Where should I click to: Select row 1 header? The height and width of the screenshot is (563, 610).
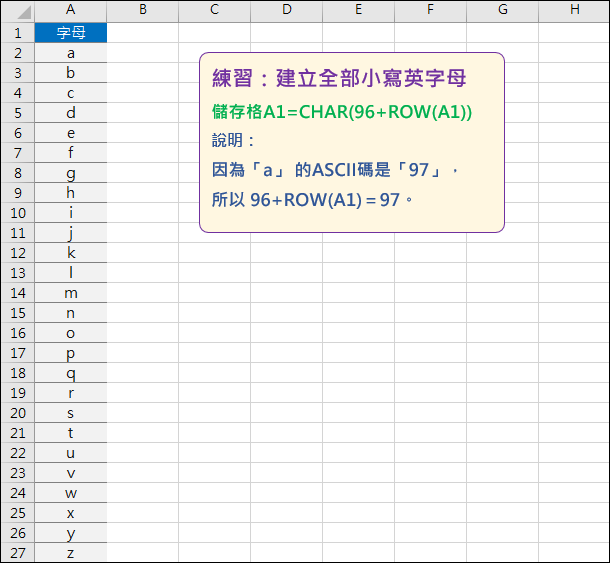pos(18,33)
